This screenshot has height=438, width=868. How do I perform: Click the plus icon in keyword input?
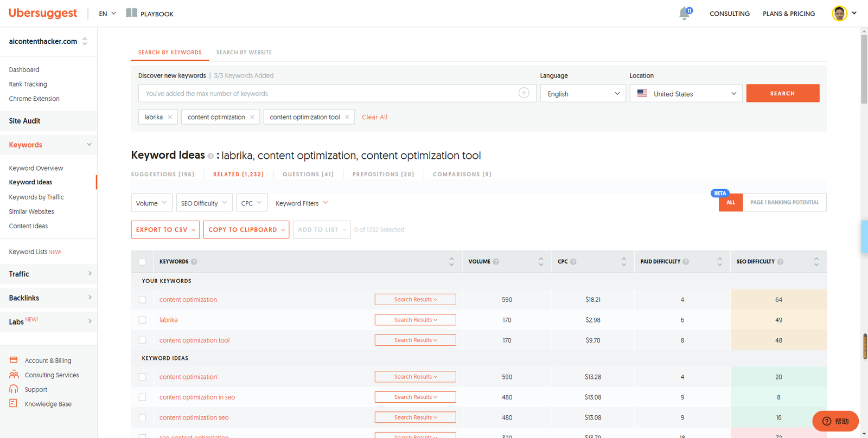click(524, 93)
